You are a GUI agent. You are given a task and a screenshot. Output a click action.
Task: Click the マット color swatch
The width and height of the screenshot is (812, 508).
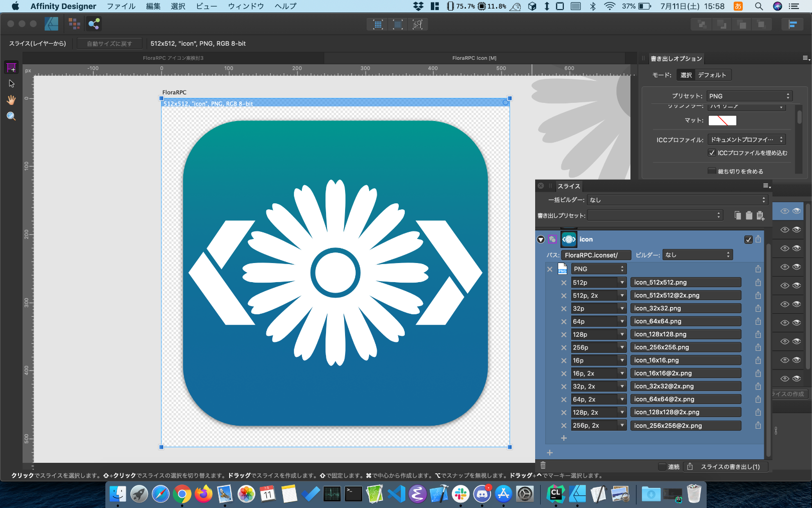click(x=722, y=120)
